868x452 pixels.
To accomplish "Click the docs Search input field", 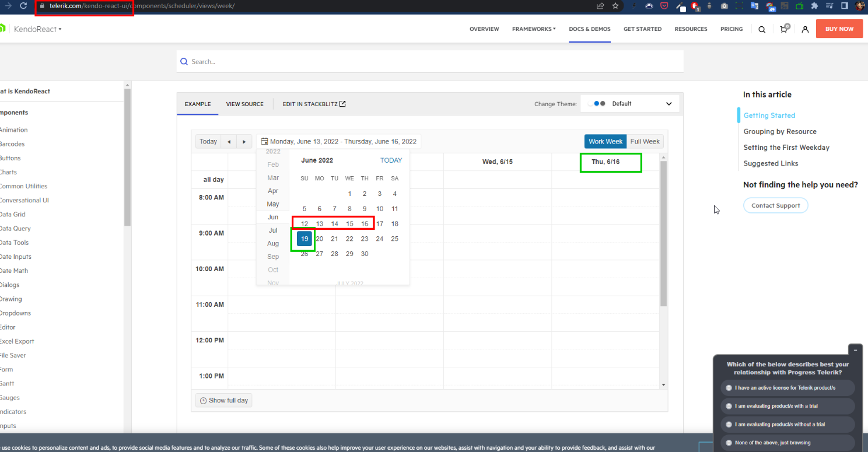I will [x=430, y=61].
